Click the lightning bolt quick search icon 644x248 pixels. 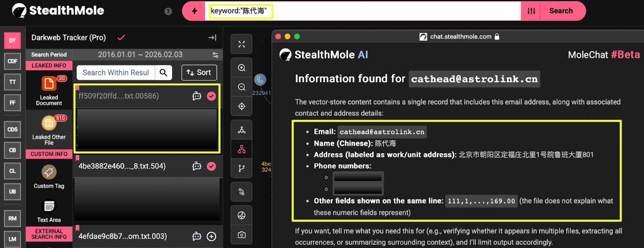click(194, 11)
